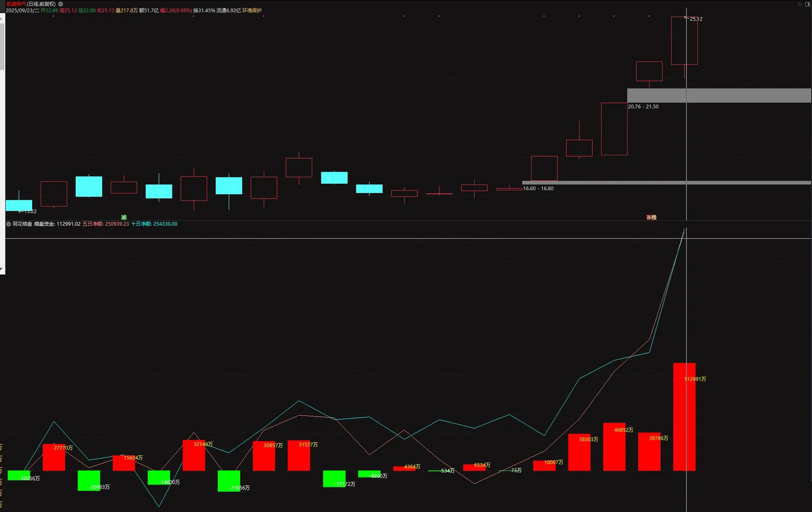
Task: Click the 十日净额 indicator label
Action: (141, 224)
